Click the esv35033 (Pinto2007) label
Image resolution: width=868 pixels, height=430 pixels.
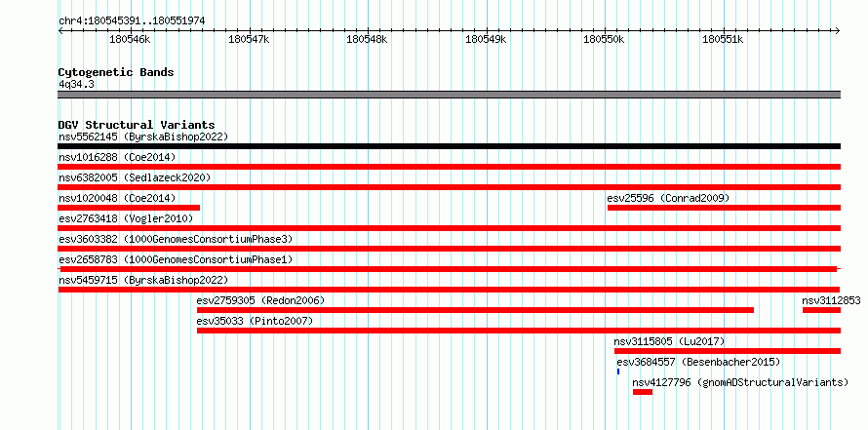click(x=255, y=321)
